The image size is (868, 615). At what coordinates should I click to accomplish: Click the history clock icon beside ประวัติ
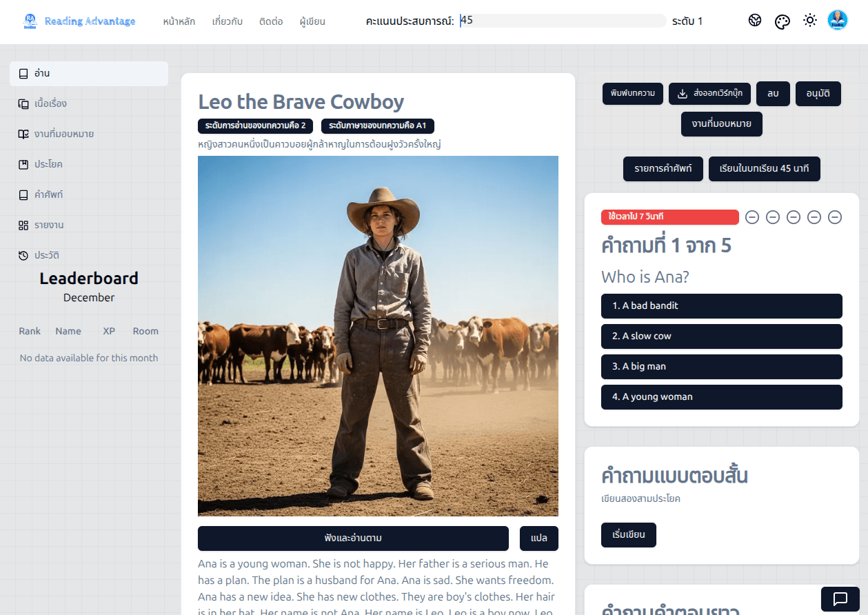click(23, 256)
